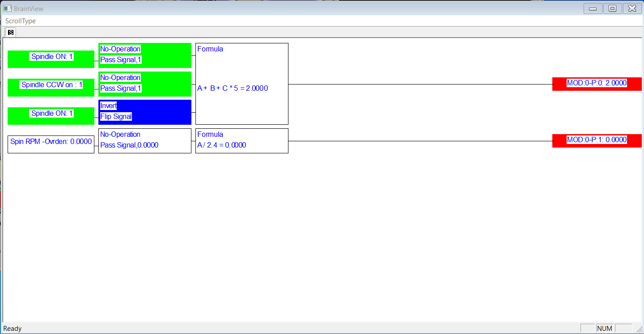Click 'Flip Signal' text in Invert block
Image resolution: width=644 pixels, height=334 pixels.
pos(116,117)
